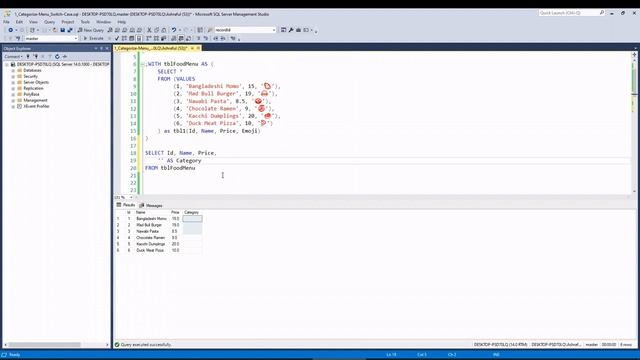
Task: Select the XEvent Profiler tree item
Action: click(36, 106)
